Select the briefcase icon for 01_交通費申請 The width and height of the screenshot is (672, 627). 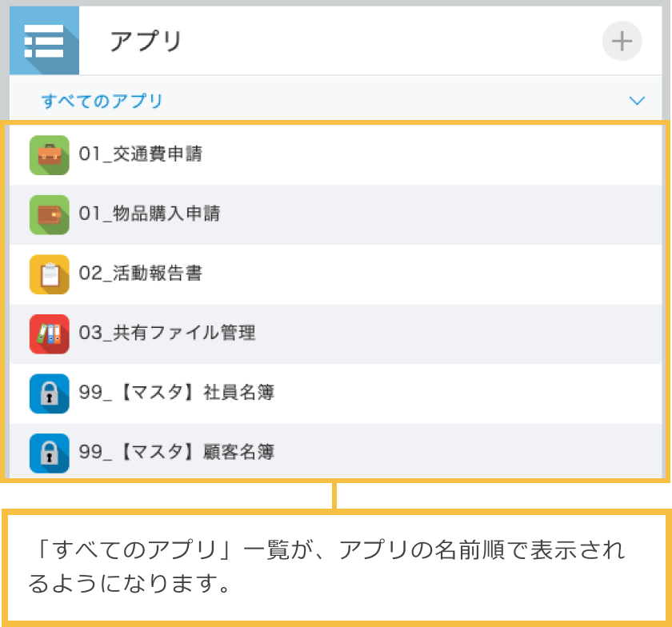(x=50, y=156)
